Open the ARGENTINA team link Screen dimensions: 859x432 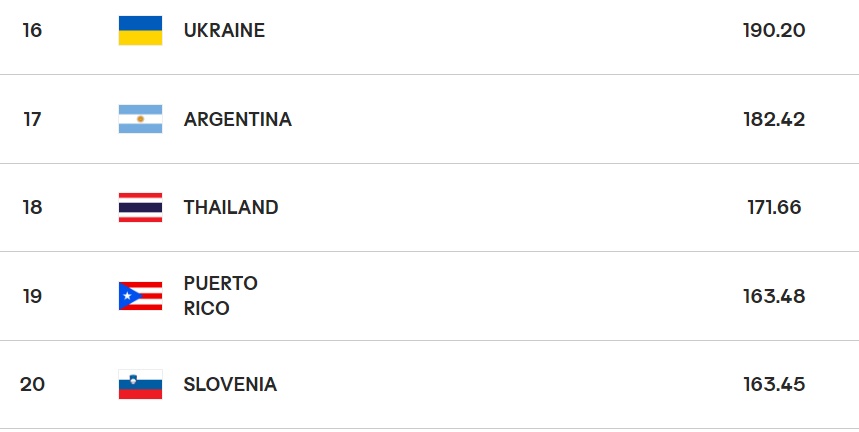click(x=237, y=120)
